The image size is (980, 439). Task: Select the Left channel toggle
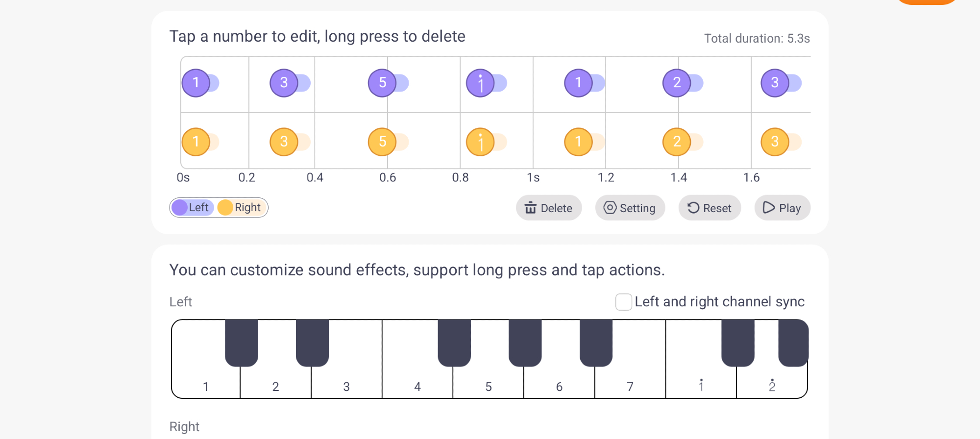click(193, 208)
